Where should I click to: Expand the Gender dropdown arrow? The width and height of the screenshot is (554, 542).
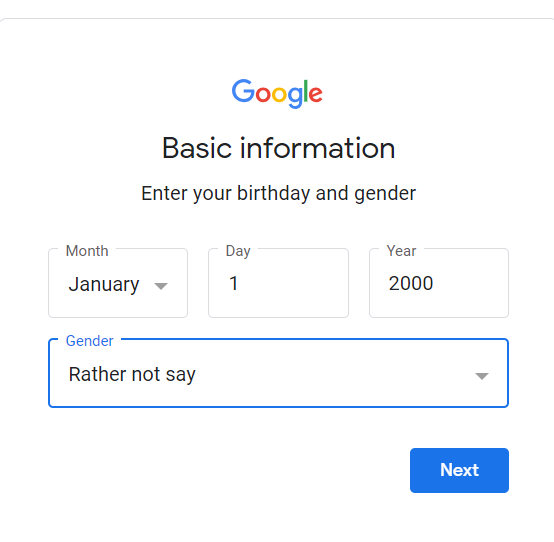pyautogui.click(x=482, y=376)
